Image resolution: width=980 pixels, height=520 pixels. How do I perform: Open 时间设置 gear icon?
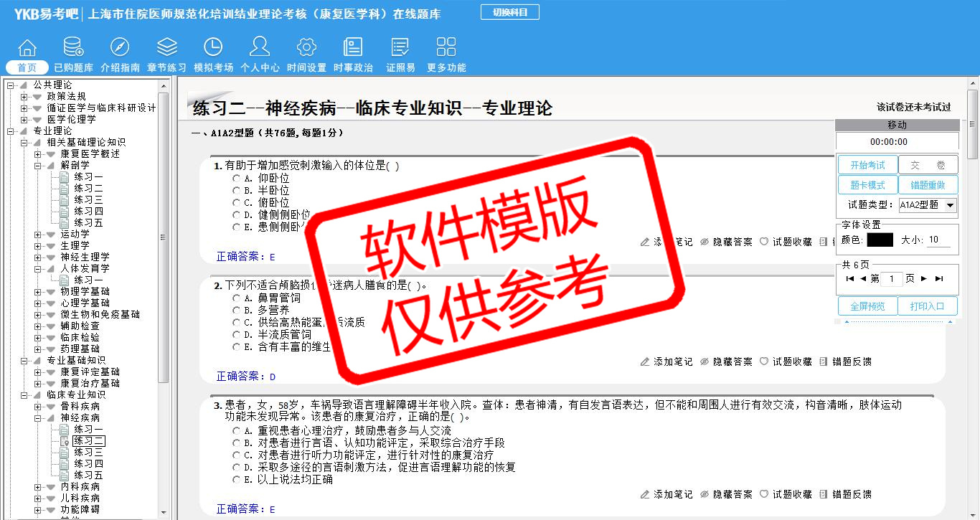click(306, 47)
